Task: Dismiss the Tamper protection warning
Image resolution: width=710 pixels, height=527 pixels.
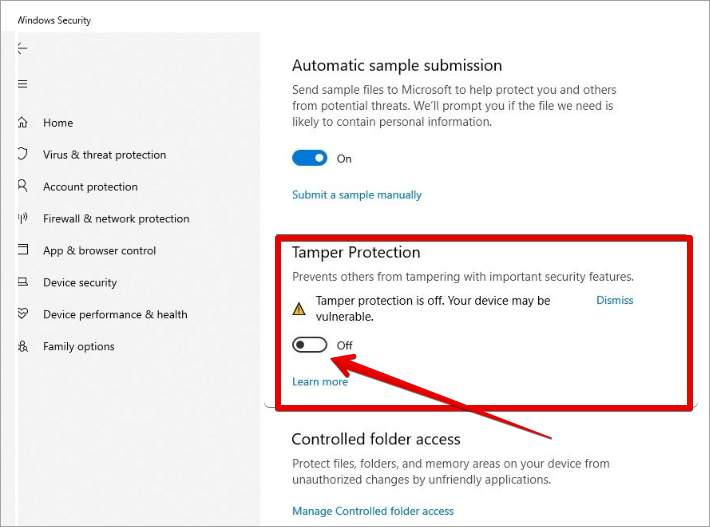Action: (614, 300)
